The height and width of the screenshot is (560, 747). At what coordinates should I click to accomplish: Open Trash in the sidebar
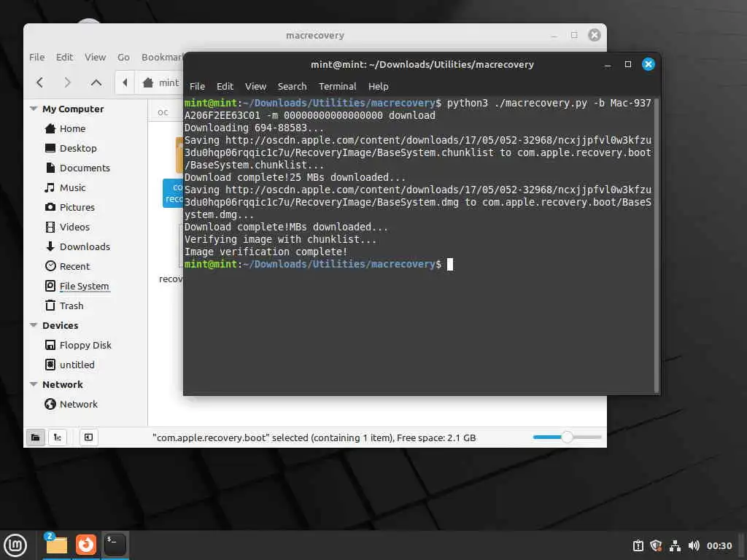[71, 306]
